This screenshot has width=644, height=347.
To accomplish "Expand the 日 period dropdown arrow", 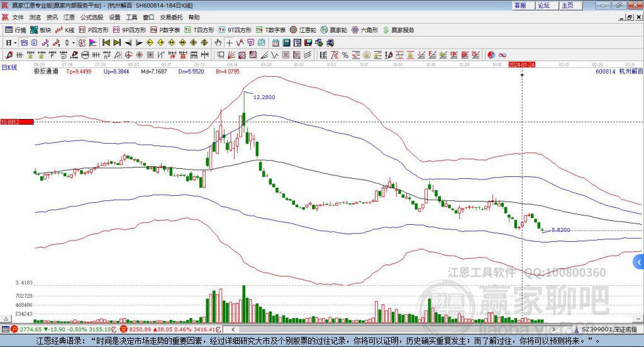I will click(x=15, y=43).
